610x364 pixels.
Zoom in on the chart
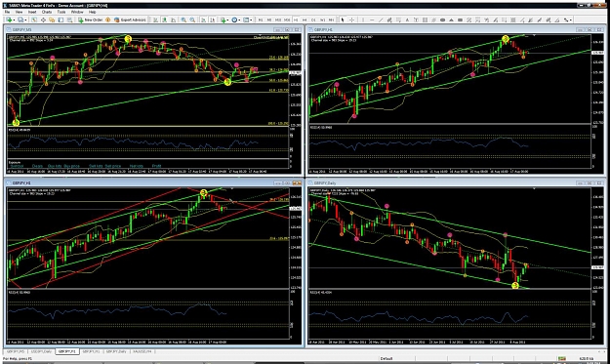[183, 20]
